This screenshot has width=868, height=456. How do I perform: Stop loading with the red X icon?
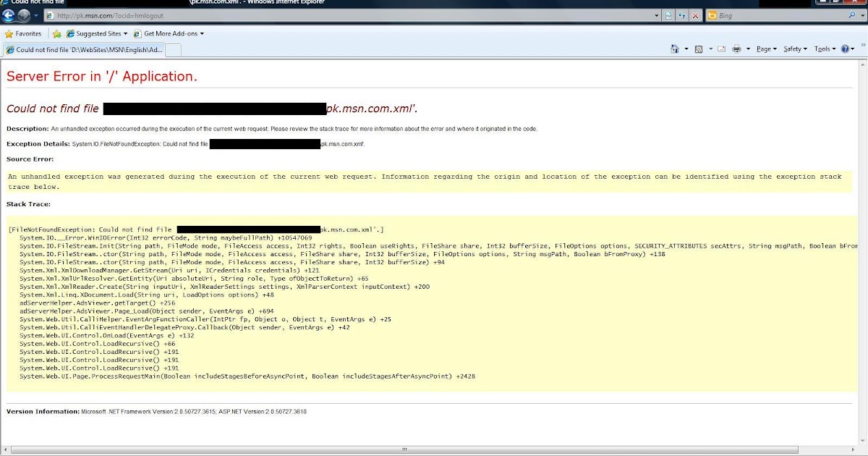tap(695, 15)
